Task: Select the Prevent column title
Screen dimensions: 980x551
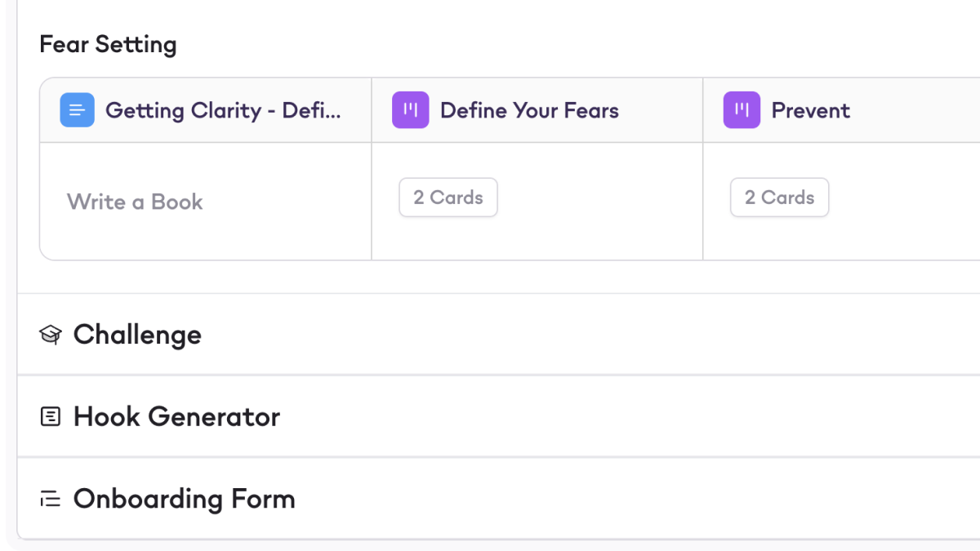Action: pyautogui.click(x=811, y=110)
